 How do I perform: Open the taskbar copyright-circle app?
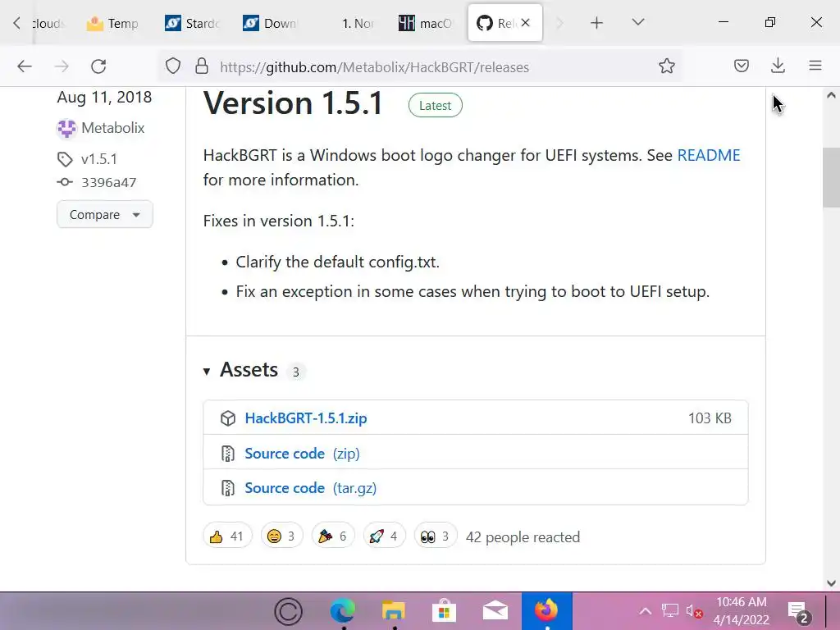point(288,611)
